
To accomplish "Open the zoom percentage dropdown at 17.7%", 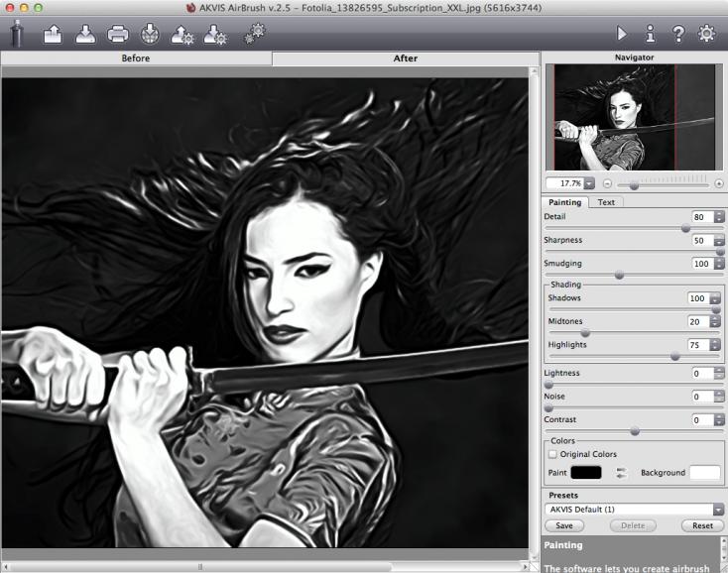I will tap(589, 183).
